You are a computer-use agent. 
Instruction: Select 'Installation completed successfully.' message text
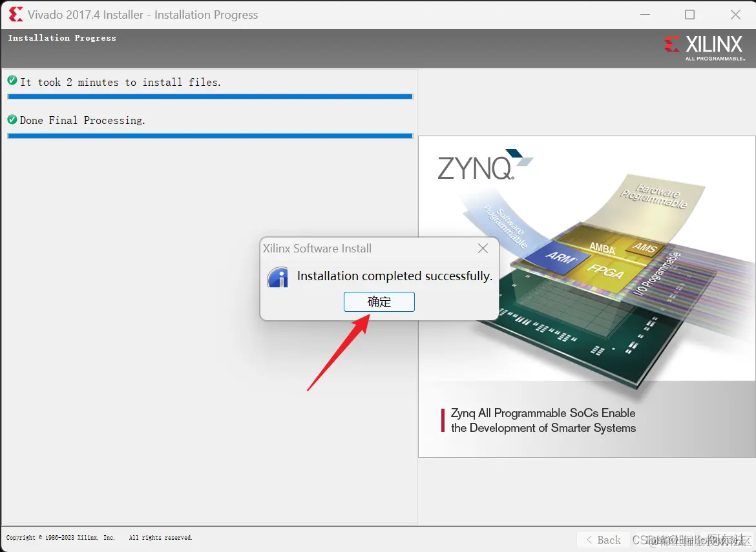(394, 276)
